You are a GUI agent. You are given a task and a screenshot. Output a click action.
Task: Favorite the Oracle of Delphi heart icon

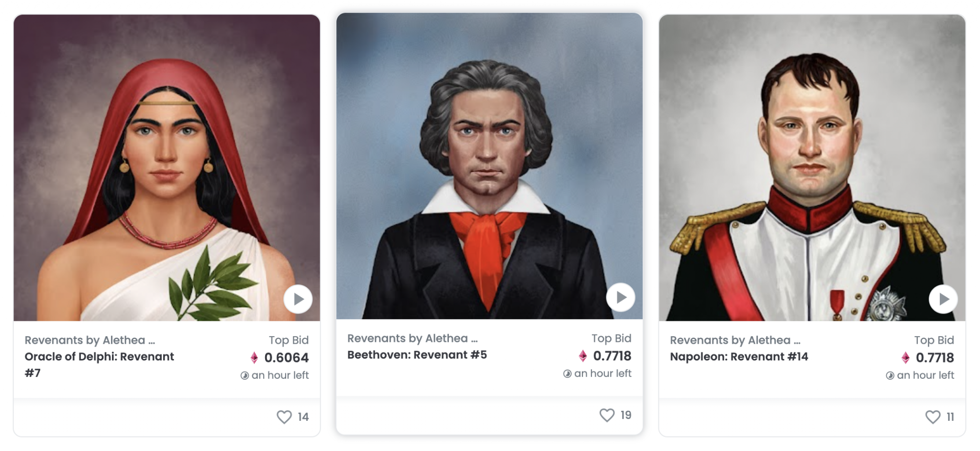tap(284, 417)
